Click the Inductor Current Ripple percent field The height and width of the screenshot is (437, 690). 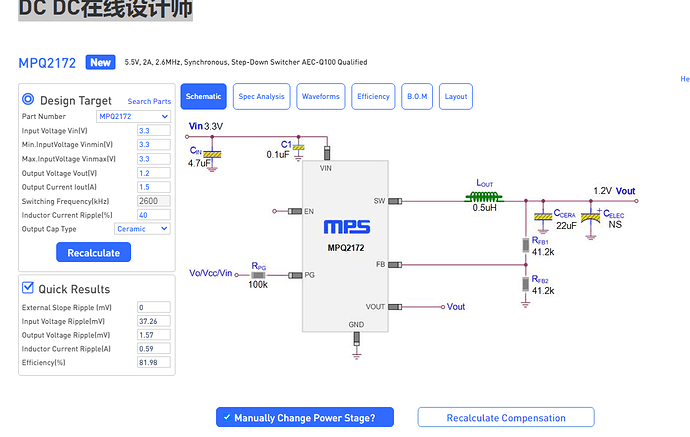point(154,215)
